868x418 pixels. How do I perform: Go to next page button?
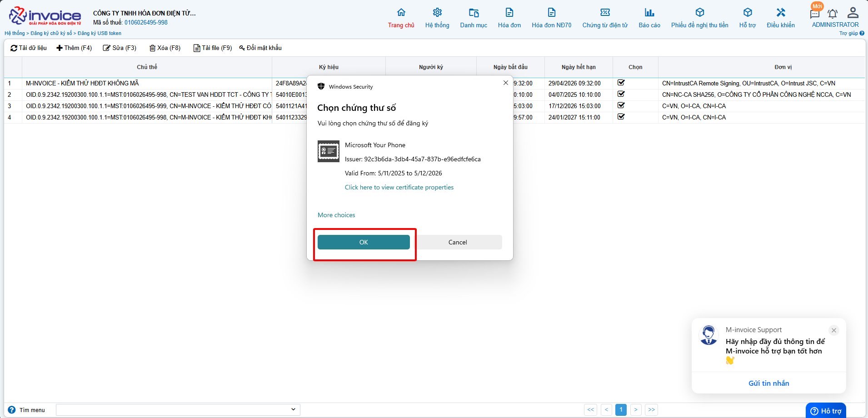click(x=636, y=410)
